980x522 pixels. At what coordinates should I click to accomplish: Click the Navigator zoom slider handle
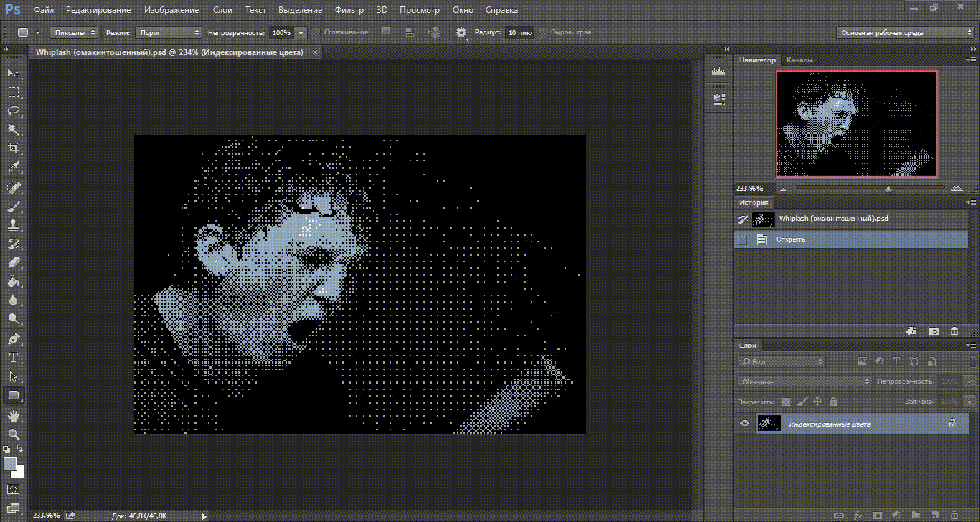[888, 189]
